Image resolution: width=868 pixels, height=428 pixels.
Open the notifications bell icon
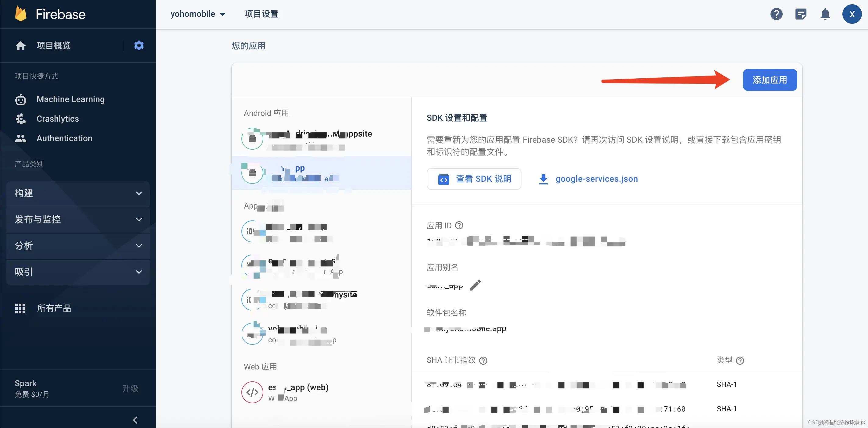[x=826, y=14]
